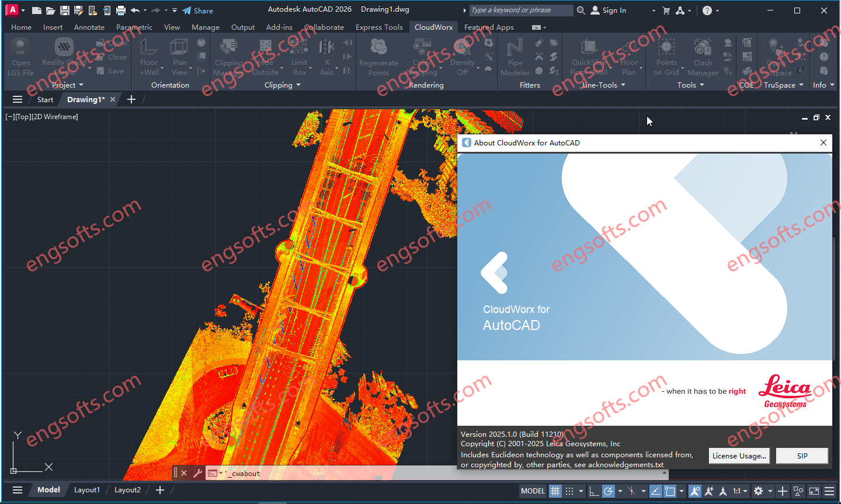Click the [Top] viewport view label
Image resolution: width=841 pixels, height=504 pixels.
(23, 117)
